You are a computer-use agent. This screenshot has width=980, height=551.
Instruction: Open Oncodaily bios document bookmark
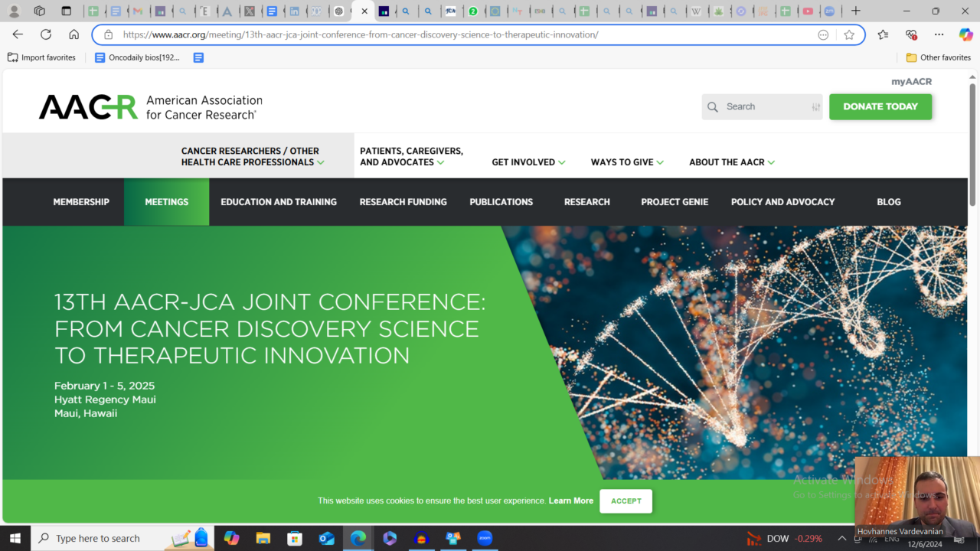point(138,57)
